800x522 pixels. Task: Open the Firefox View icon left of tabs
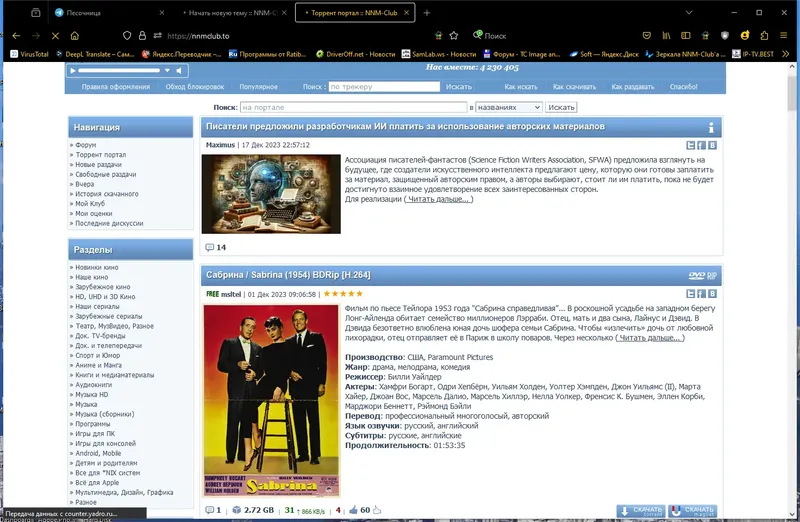pos(35,13)
